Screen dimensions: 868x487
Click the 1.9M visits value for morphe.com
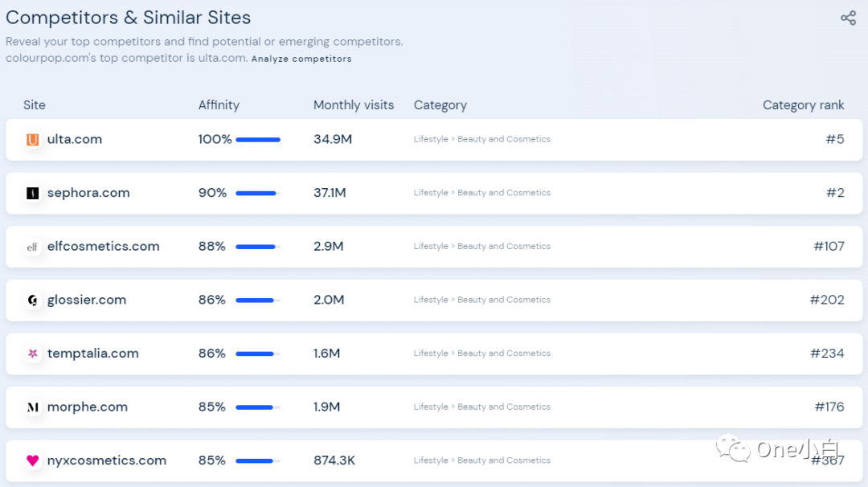[x=326, y=406]
